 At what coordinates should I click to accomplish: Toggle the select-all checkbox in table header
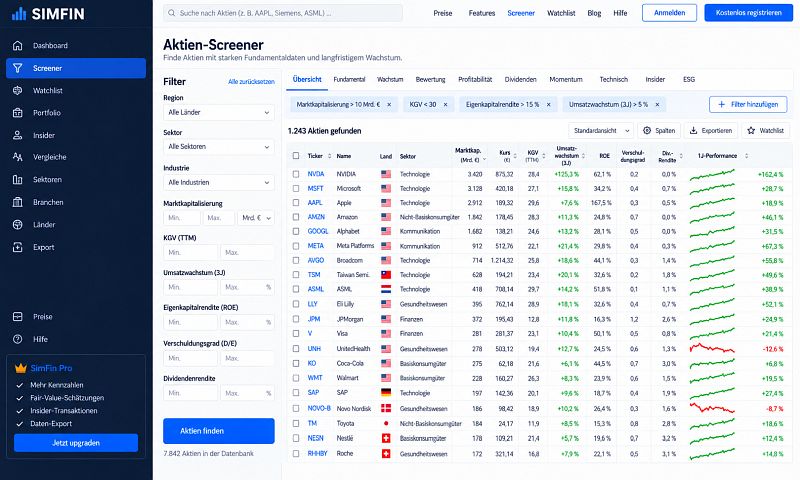(x=296, y=156)
